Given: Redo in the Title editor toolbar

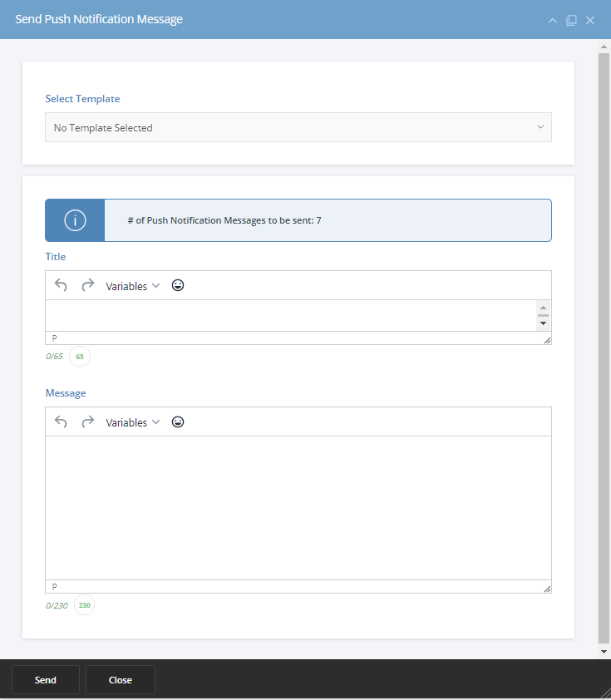Looking at the screenshot, I should click(x=88, y=285).
